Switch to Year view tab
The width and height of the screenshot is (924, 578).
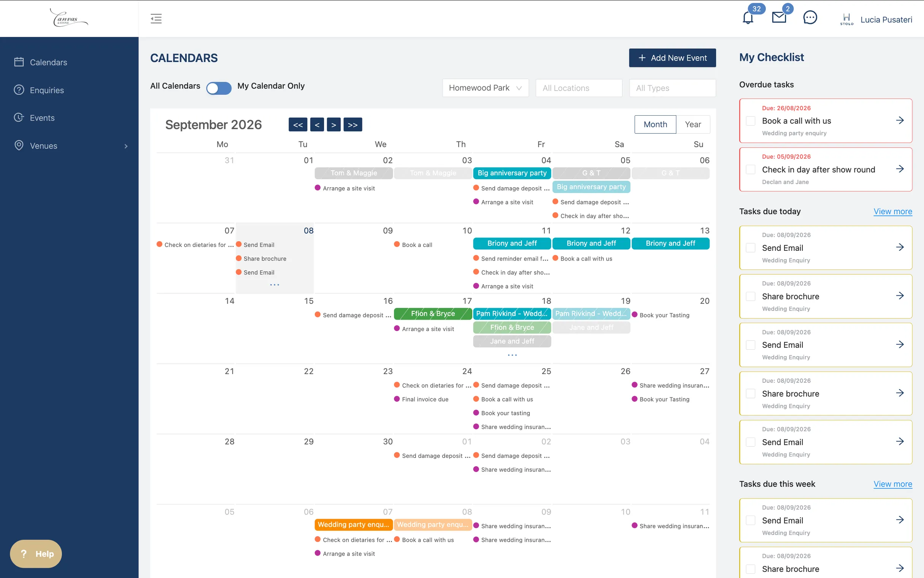click(x=693, y=124)
